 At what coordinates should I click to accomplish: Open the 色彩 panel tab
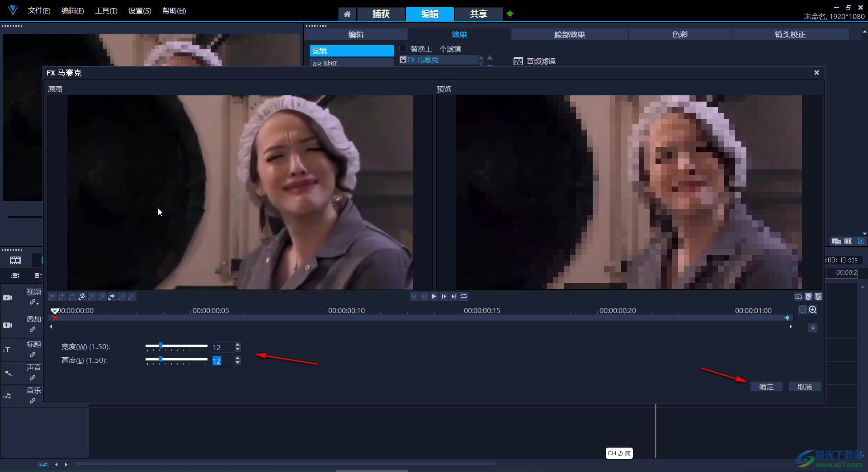(680, 34)
